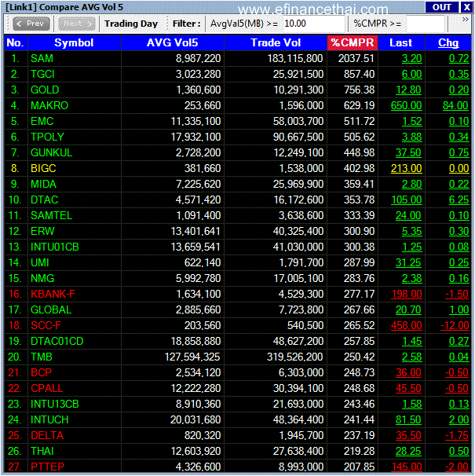Sort by AVG Vol5 column header
This screenshot has height=476, width=475.
(173, 42)
